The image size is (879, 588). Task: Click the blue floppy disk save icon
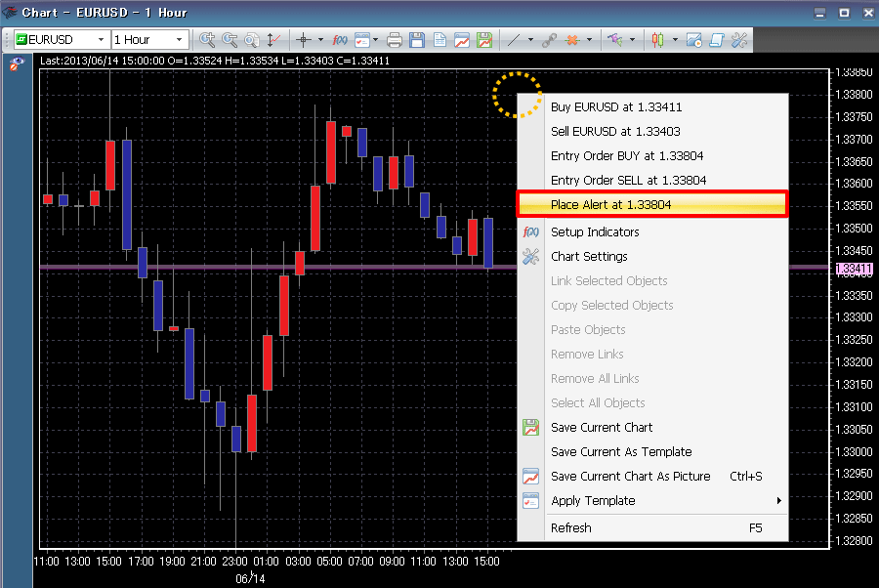(417, 40)
